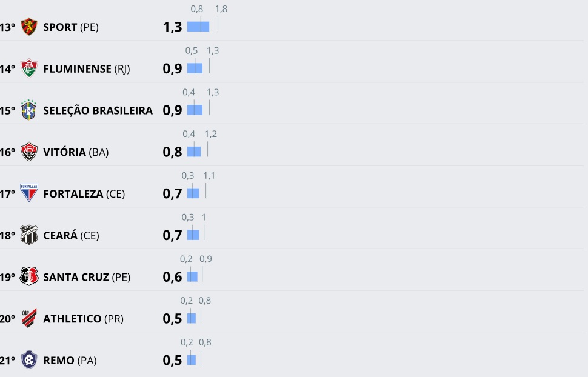Click the Santa Cruz club crest
The image size is (588, 377).
coord(29,276)
